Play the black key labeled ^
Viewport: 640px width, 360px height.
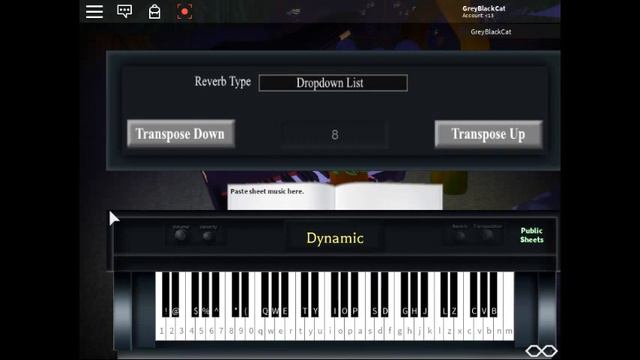coord(216,294)
